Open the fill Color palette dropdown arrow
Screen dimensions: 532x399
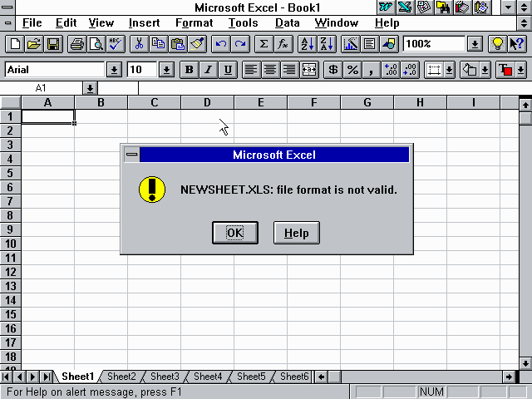pyautogui.click(x=485, y=70)
